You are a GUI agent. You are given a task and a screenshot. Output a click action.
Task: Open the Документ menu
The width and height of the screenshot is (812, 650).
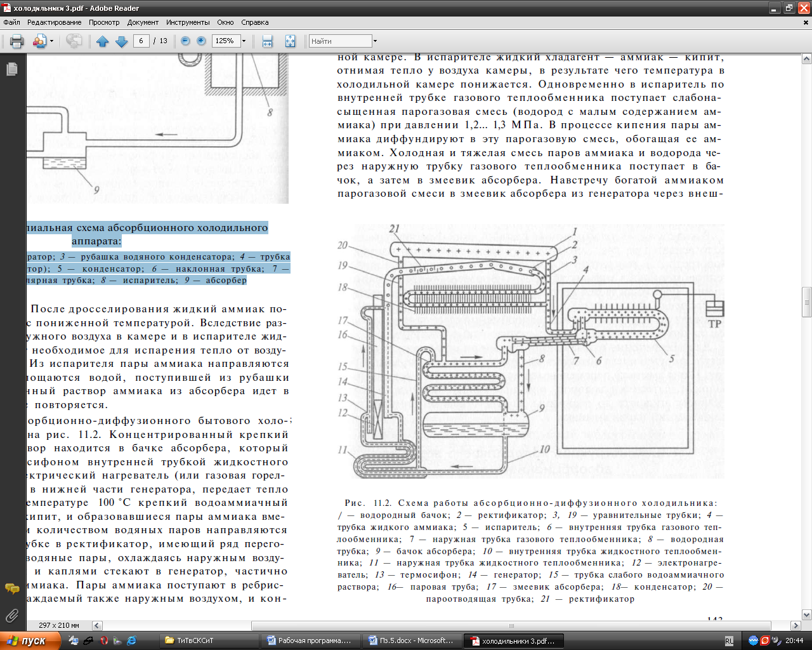point(143,22)
